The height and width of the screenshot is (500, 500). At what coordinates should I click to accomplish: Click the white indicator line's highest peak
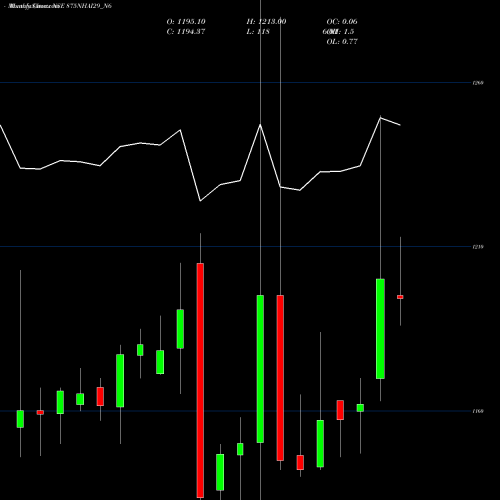point(380,117)
